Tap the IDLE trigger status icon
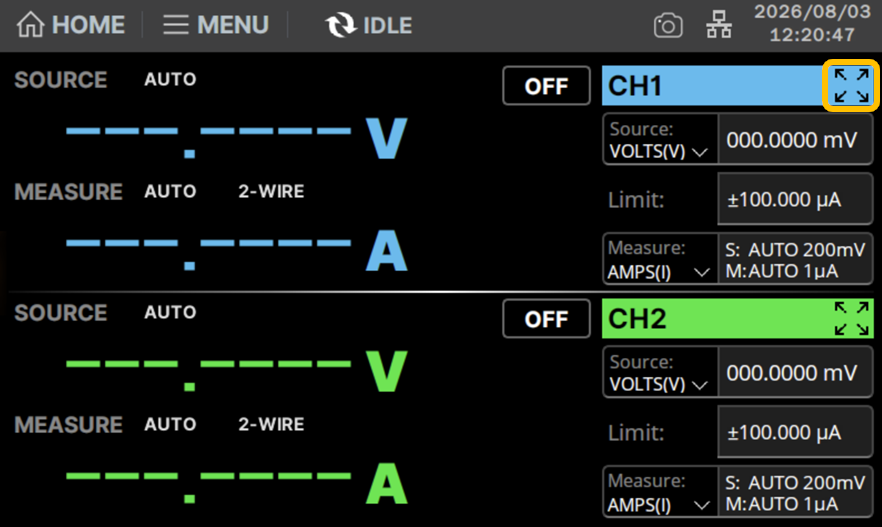This screenshot has height=527, width=882. (340, 25)
